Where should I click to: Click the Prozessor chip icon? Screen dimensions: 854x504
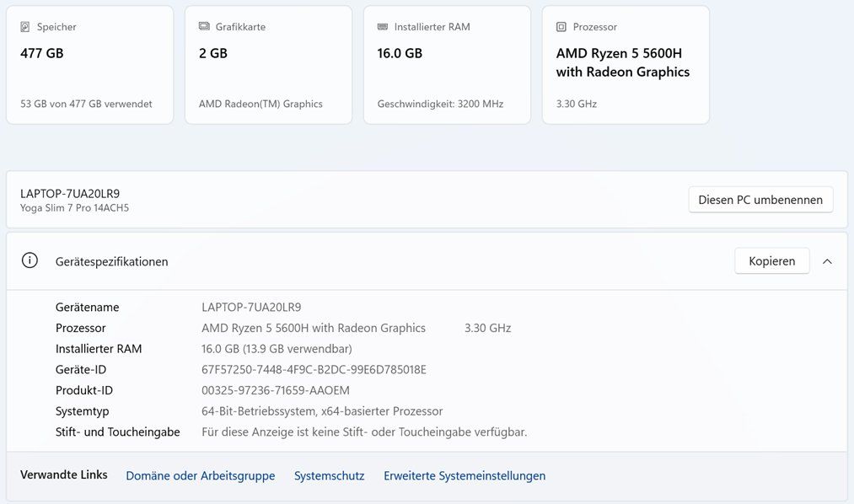coord(561,27)
